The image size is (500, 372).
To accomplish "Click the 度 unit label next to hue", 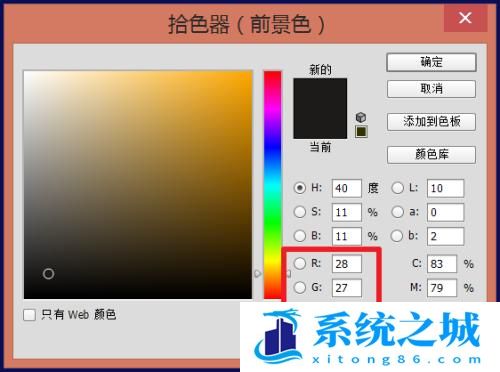I will [373, 188].
